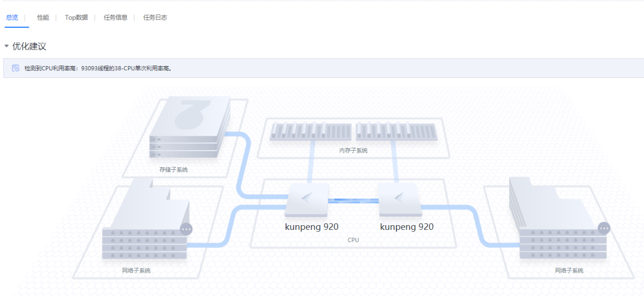Select the second network subsystem device graphic
Image resolution: width=644 pixels, height=296 pixels.
tap(558, 219)
